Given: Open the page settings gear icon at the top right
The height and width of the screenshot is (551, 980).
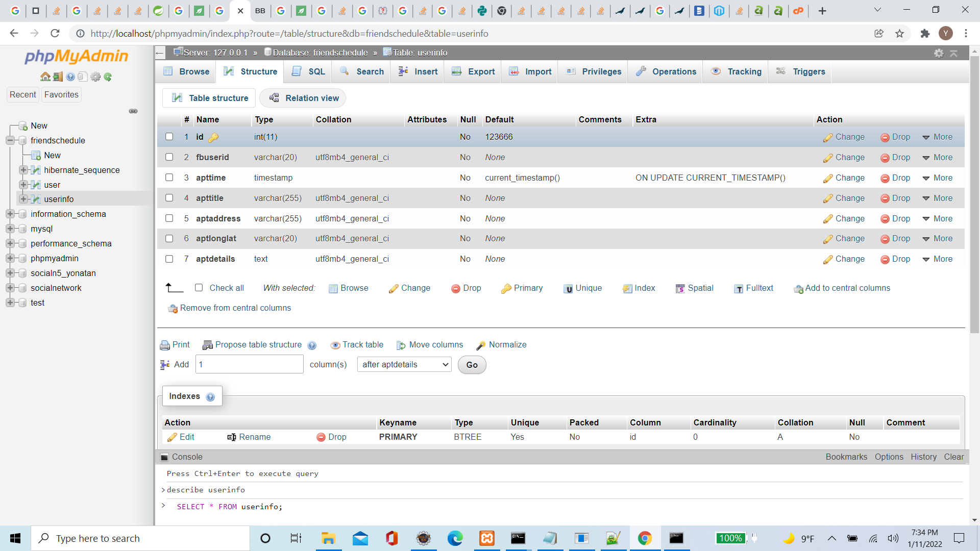Looking at the screenshot, I should [939, 53].
